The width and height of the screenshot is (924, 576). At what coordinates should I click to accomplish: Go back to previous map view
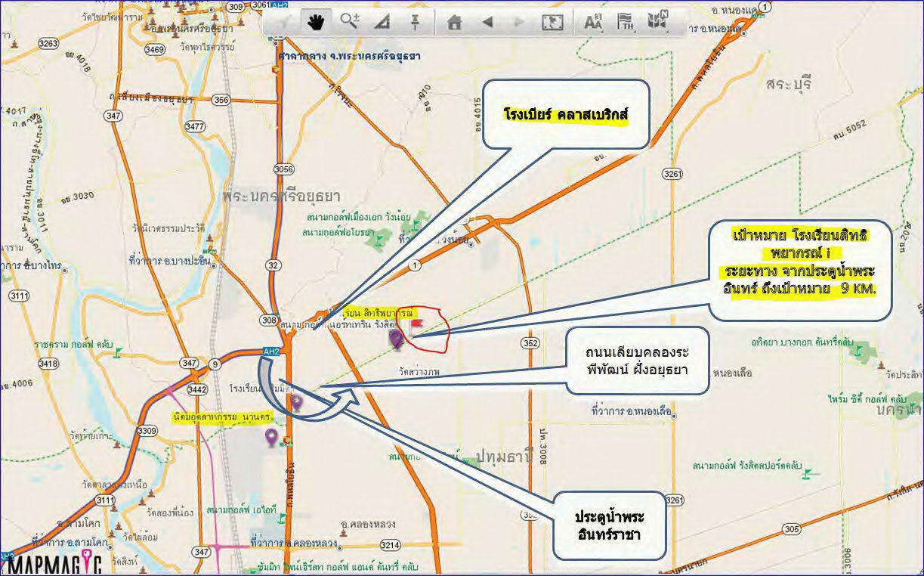(487, 22)
